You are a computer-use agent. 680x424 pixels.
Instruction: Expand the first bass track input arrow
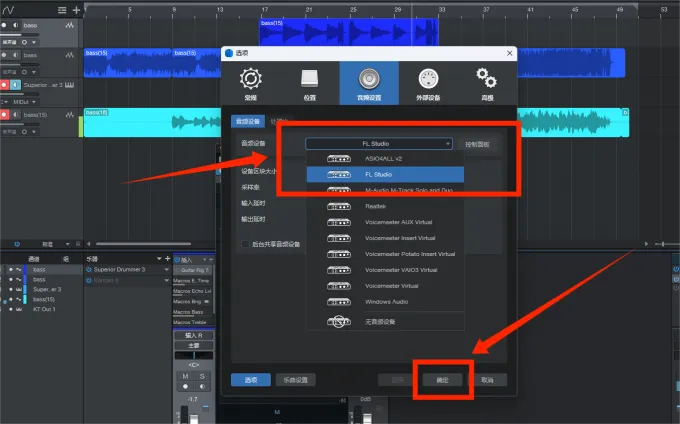pyautogui.click(x=34, y=42)
